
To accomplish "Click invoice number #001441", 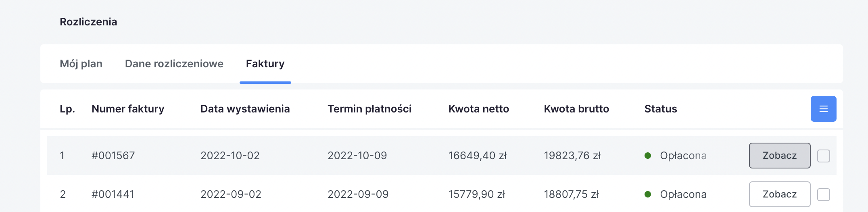I will click(113, 194).
